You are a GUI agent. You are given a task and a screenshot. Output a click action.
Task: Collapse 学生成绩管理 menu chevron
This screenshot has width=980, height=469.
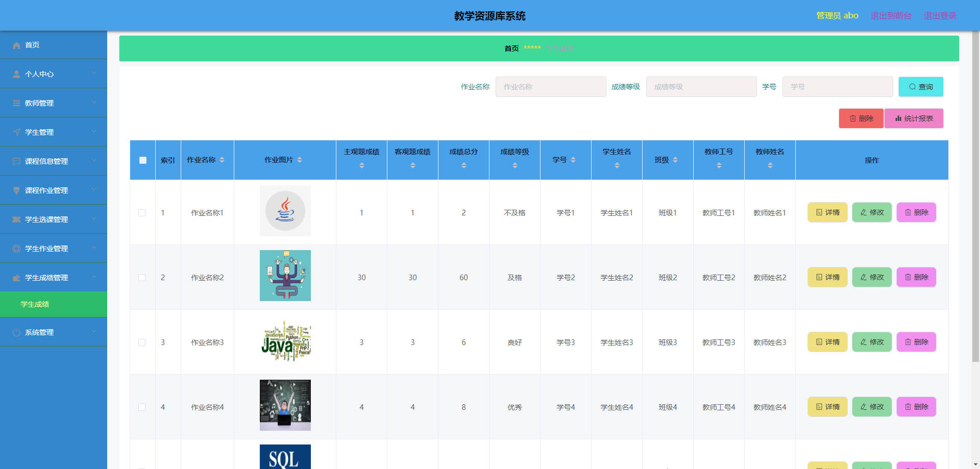94,277
